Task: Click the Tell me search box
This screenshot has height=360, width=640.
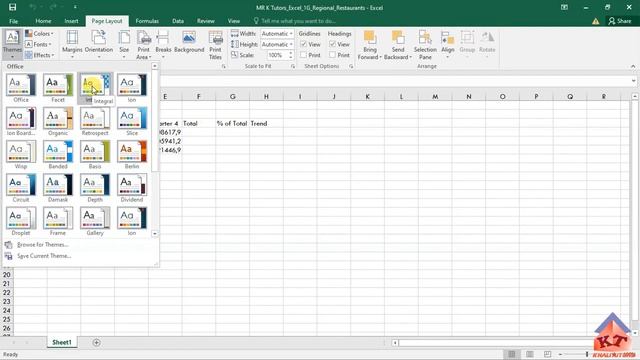Action: [x=298, y=21]
